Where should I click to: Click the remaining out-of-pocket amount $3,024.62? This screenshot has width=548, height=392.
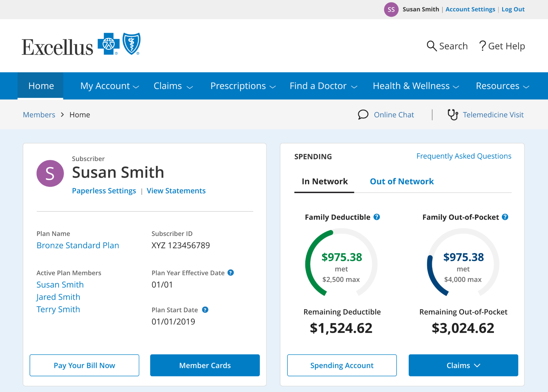point(463,328)
